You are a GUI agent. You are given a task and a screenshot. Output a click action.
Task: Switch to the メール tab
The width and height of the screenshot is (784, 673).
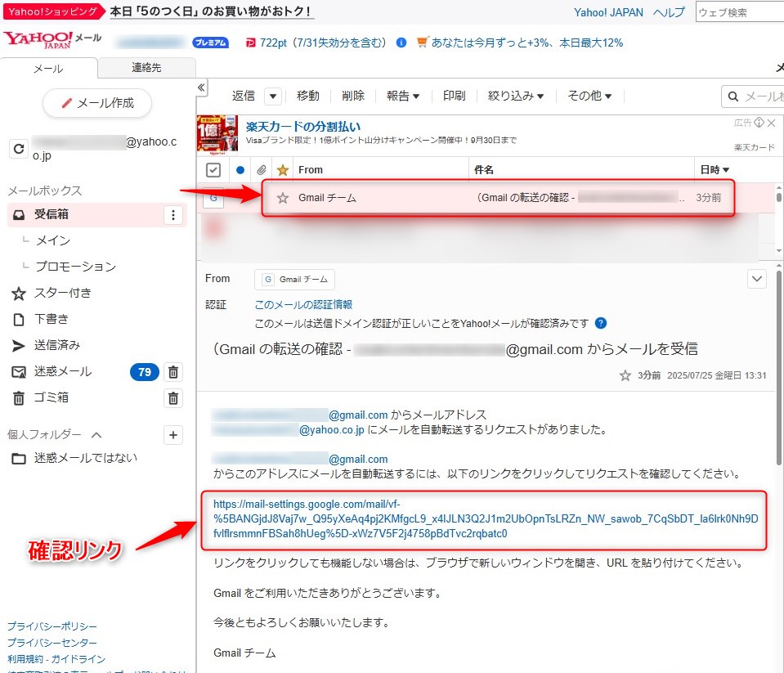coord(48,69)
